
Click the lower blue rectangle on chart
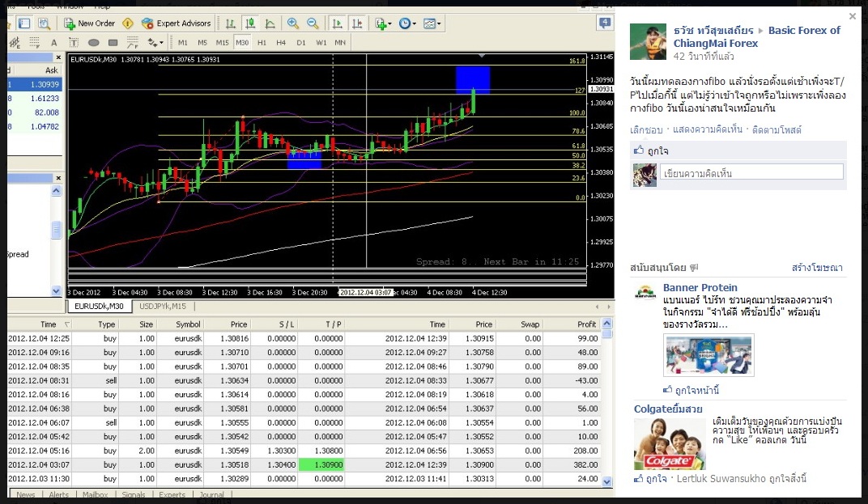tap(304, 160)
